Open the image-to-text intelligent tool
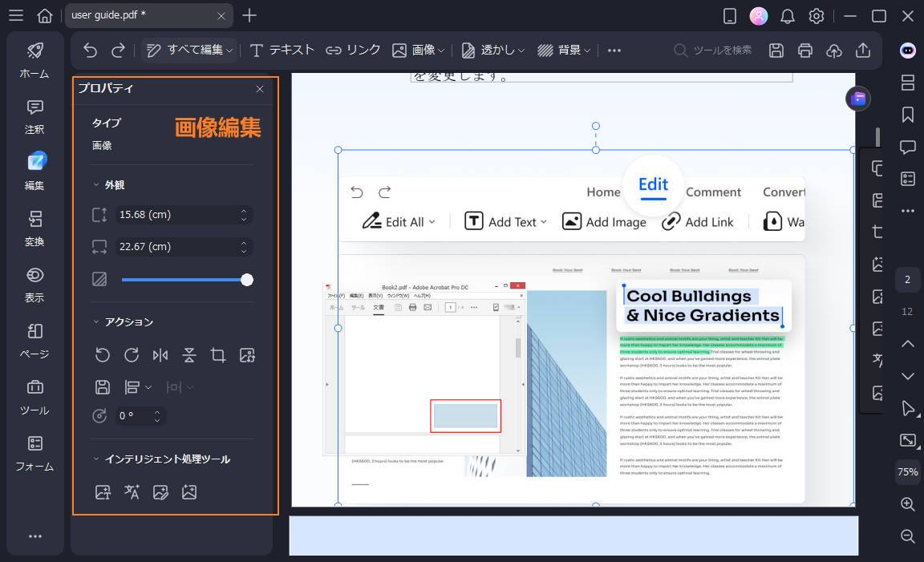 pyautogui.click(x=103, y=492)
